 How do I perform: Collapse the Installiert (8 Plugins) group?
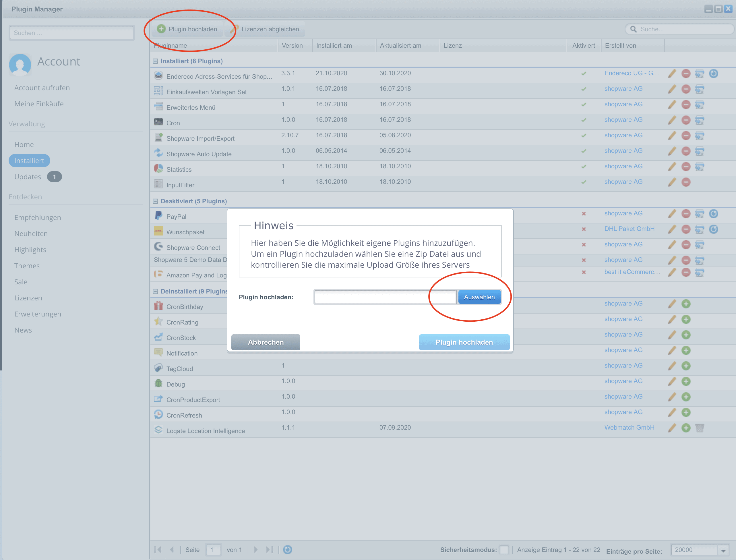[155, 61]
